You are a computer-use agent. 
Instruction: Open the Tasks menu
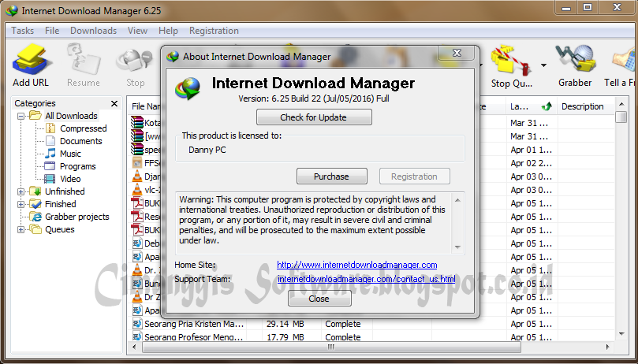(22, 31)
